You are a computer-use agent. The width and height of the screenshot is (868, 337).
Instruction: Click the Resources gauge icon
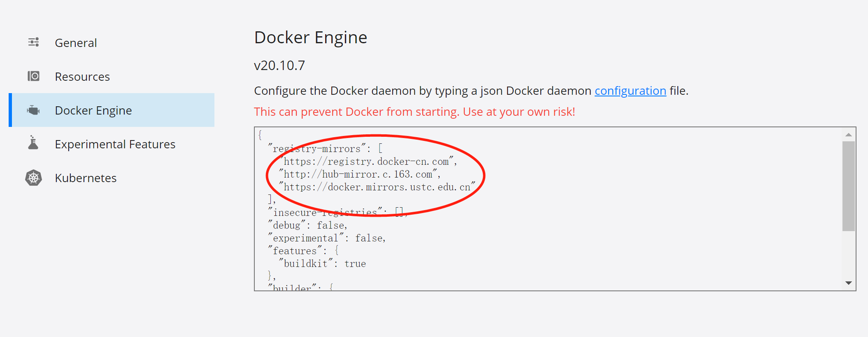(33, 76)
